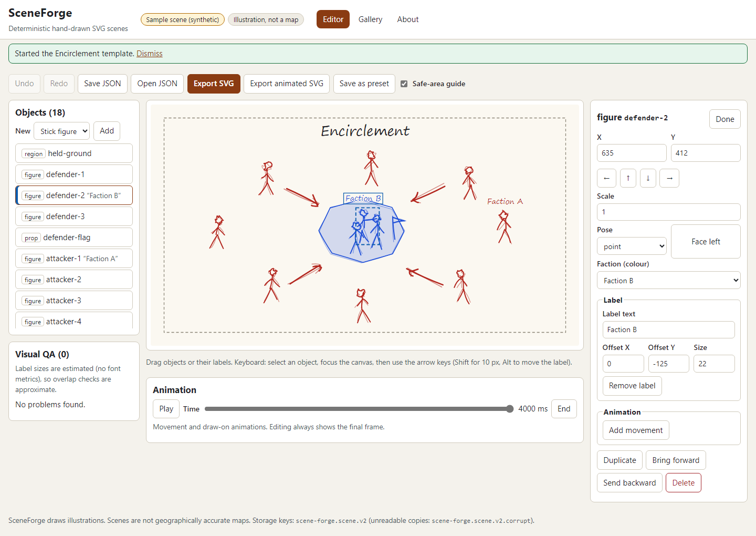Select attacker-3 in the Objects list
Screen dimensions: 756x536
tap(74, 301)
